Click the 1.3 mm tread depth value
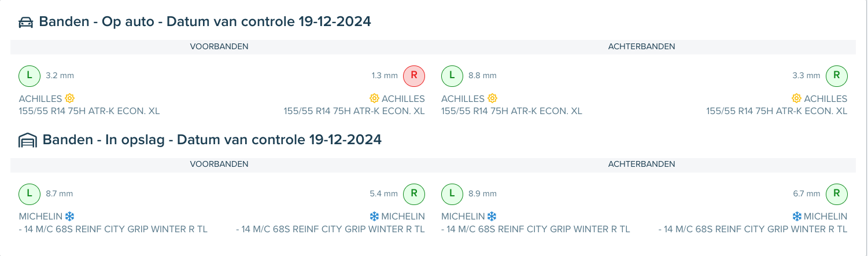The width and height of the screenshot is (868, 256). (x=385, y=75)
